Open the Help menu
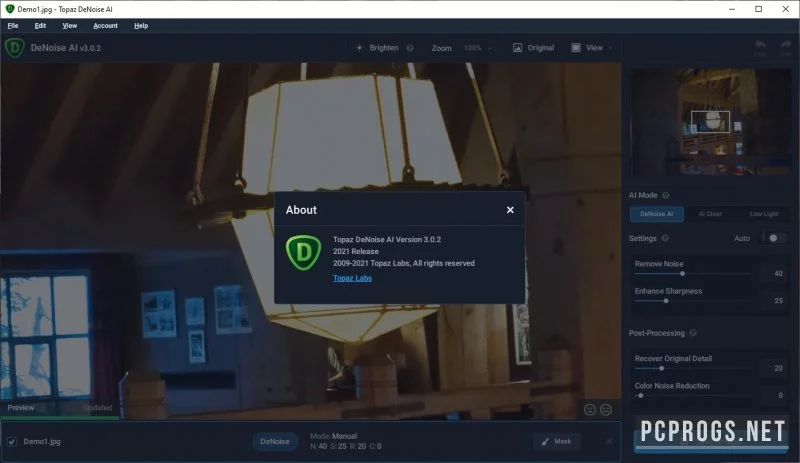The height and width of the screenshot is (463, 800). click(x=141, y=26)
